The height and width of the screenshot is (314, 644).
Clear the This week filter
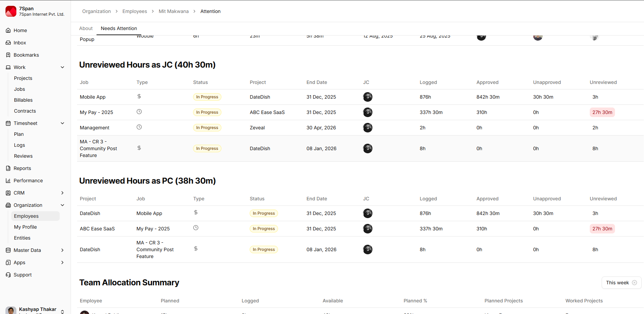point(634,283)
